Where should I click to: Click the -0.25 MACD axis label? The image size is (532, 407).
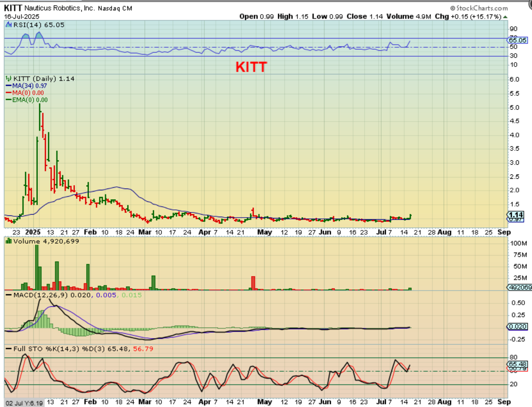click(518, 339)
